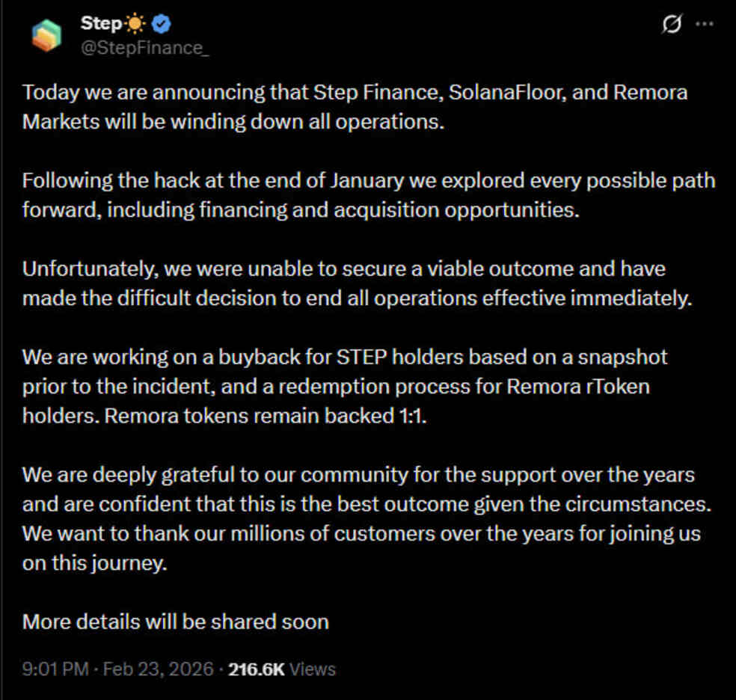Open the Step Finance profile avatar
Viewport: 736px width, 700px height.
46,35
